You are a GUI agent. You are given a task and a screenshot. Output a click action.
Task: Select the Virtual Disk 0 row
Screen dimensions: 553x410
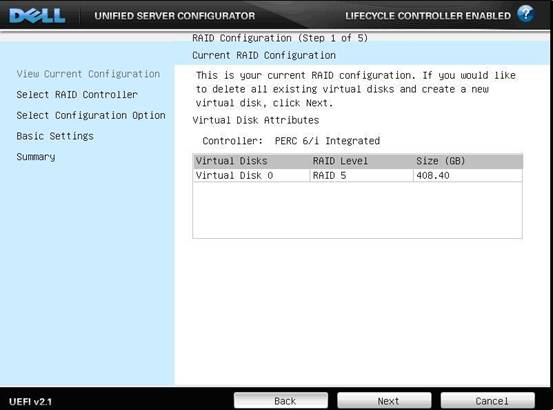pos(357,175)
